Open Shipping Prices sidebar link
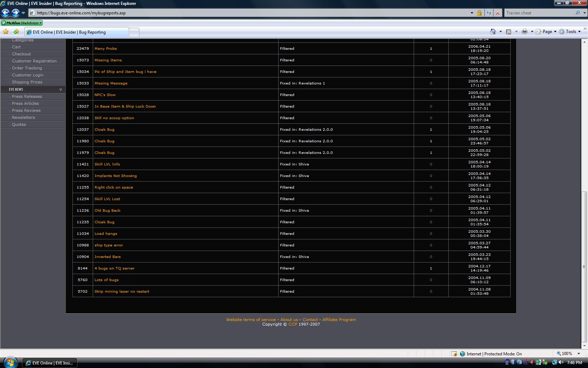The height and width of the screenshot is (368, 588). coord(27,82)
